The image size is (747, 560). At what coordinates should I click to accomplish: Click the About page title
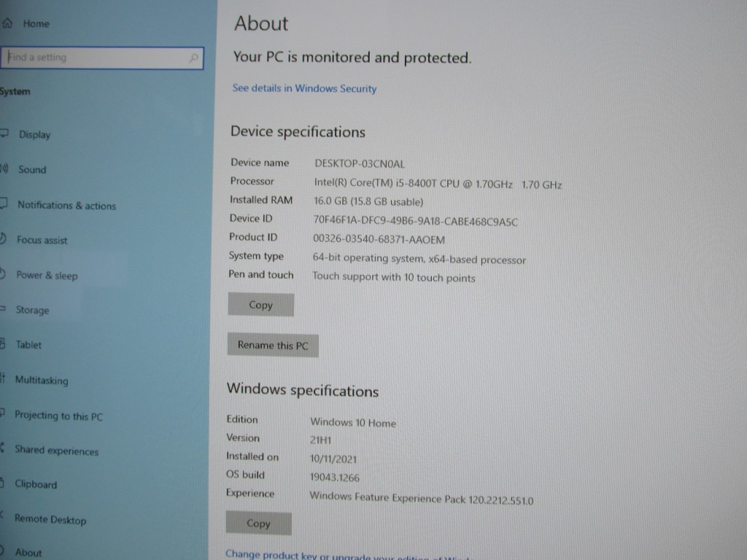(261, 24)
